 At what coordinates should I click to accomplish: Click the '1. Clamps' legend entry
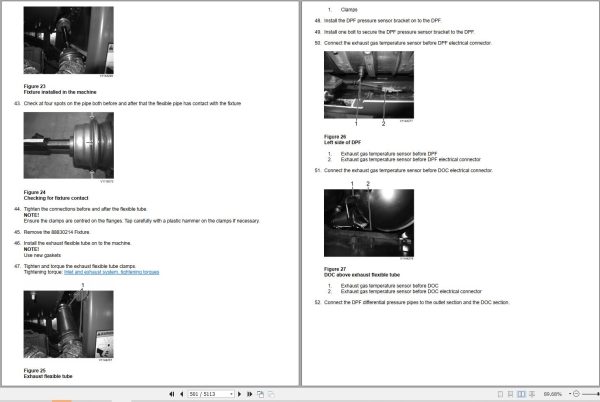click(343, 10)
